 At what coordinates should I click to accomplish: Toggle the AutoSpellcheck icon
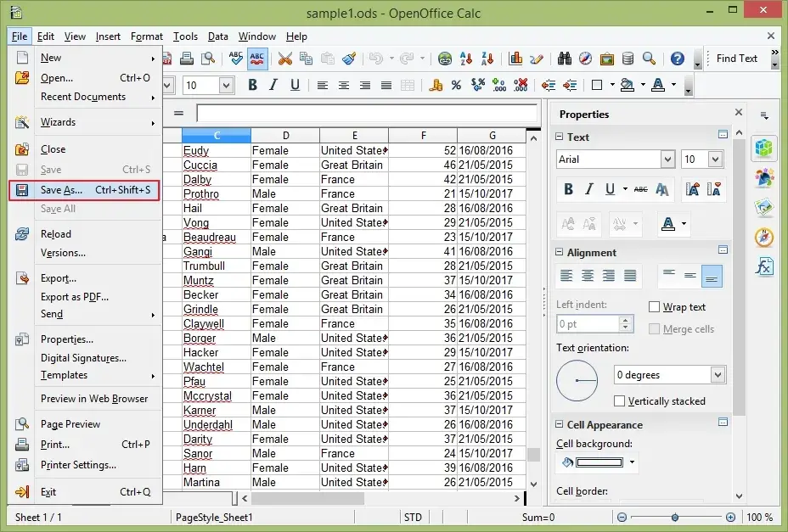(257, 59)
